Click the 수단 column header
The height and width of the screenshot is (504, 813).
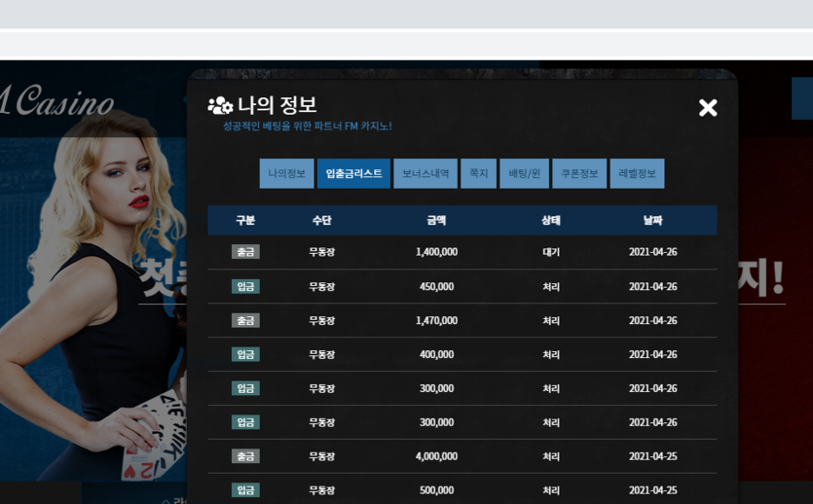pos(321,220)
